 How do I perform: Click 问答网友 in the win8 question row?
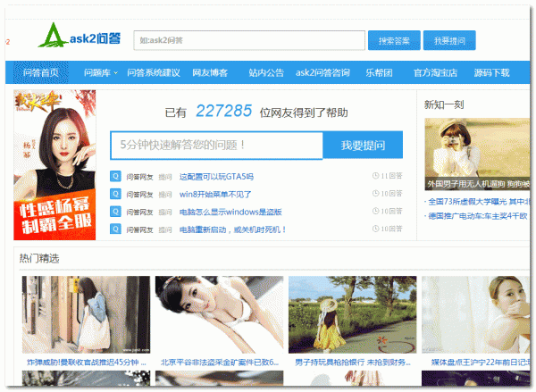(139, 195)
